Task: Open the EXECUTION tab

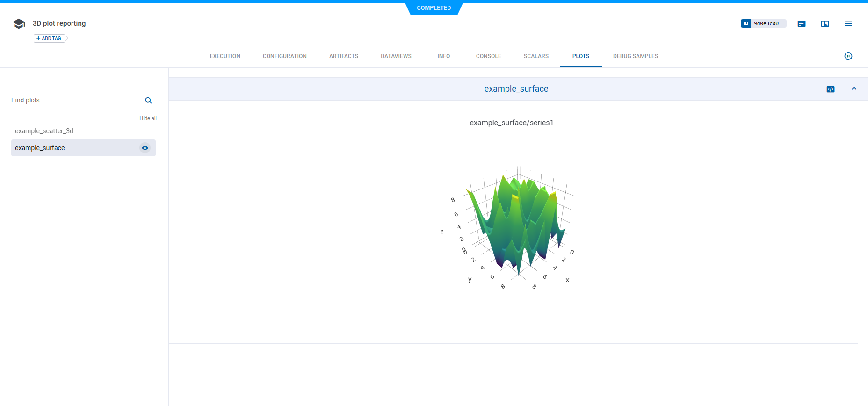Action: click(225, 56)
